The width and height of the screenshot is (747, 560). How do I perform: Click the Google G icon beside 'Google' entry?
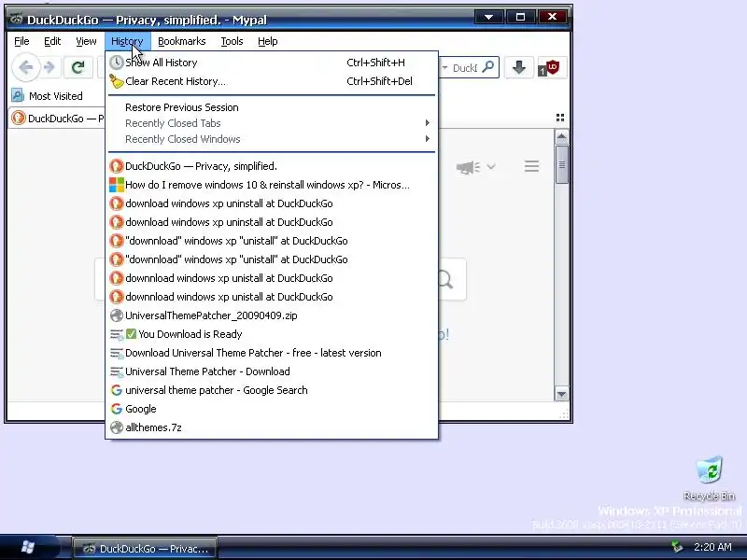pyautogui.click(x=116, y=409)
